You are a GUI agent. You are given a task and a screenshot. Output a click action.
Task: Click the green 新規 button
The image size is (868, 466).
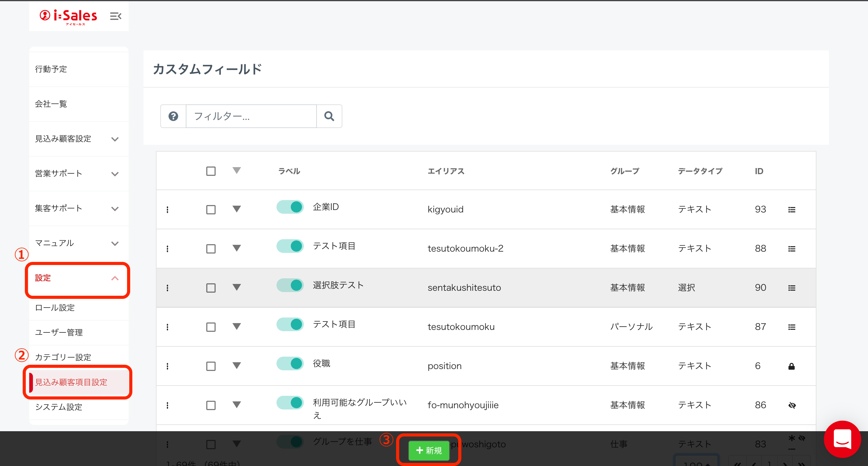coord(429,450)
